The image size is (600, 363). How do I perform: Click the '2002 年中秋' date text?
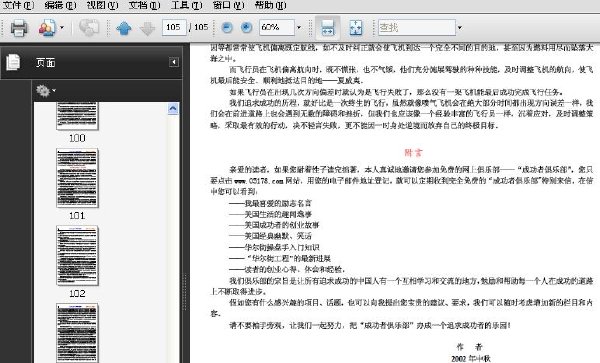[x=471, y=358]
